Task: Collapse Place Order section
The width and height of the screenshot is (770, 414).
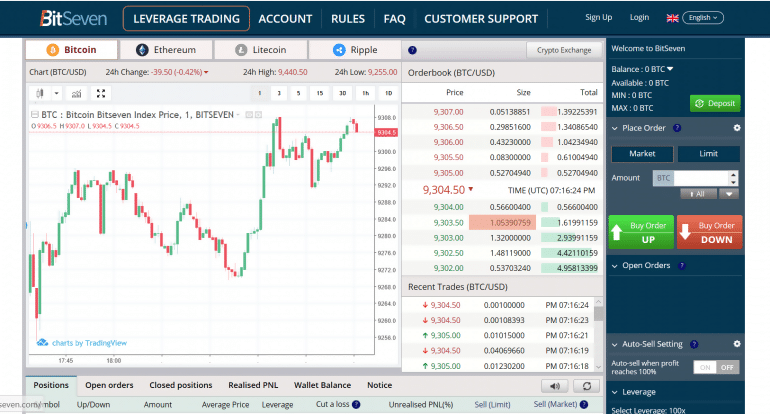Action: pyautogui.click(x=614, y=128)
